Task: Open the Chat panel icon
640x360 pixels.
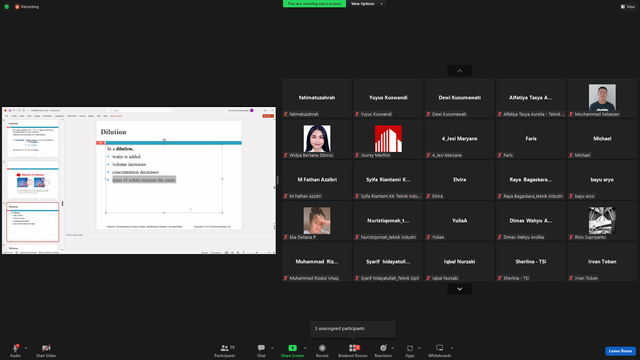Action: (261, 348)
